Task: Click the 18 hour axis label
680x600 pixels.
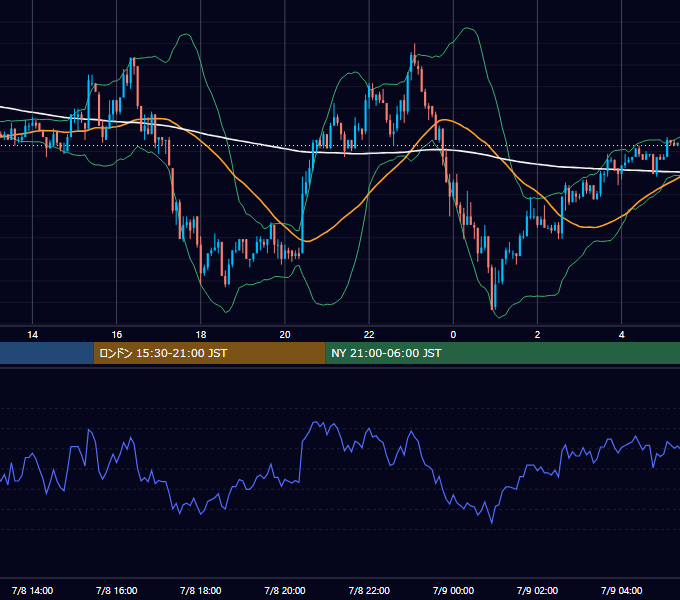Action: click(201, 335)
